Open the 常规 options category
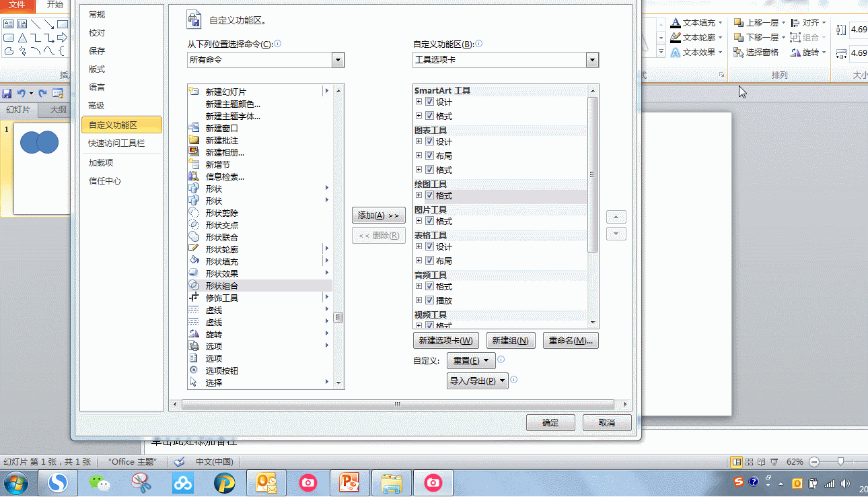868x497 pixels. (x=121, y=14)
